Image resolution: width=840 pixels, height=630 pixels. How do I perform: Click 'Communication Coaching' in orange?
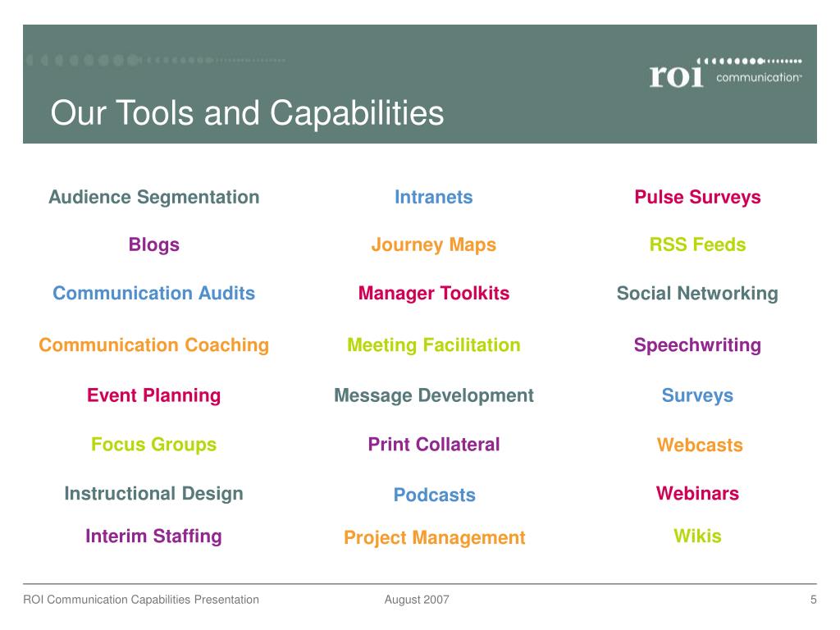pos(153,345)
